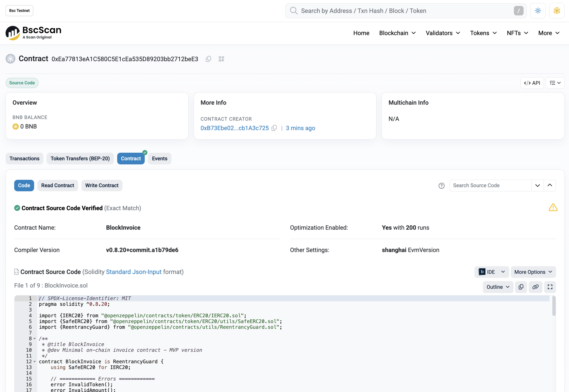Copy source code to clipboard
Viewport: 569px width, 392px height.
(521, 287)
